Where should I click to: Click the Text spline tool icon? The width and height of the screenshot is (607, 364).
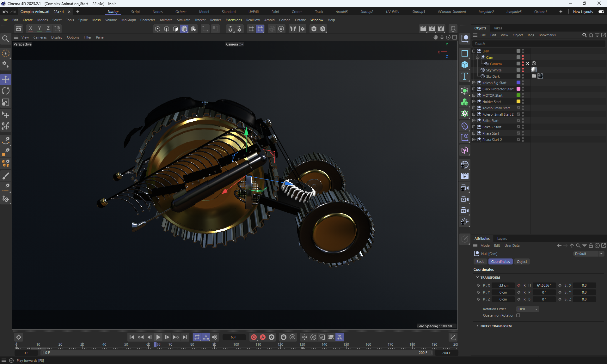(465, 76)
